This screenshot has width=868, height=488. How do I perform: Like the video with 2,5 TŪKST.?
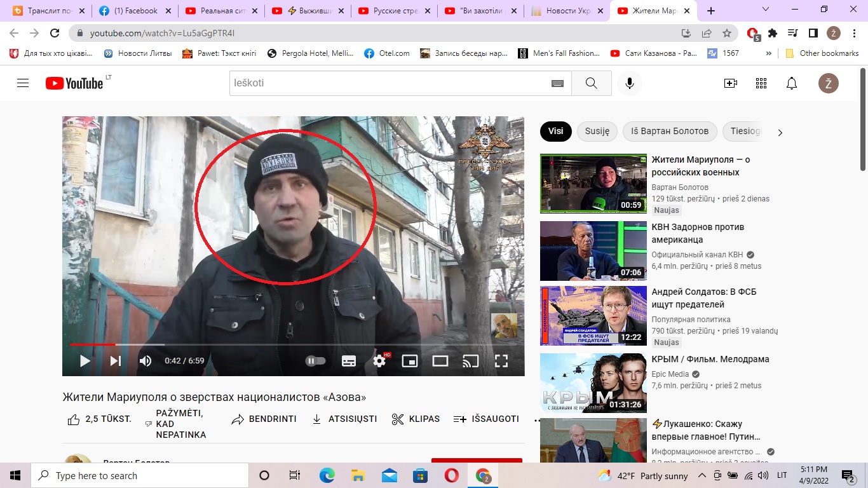[x=99, y=419]
